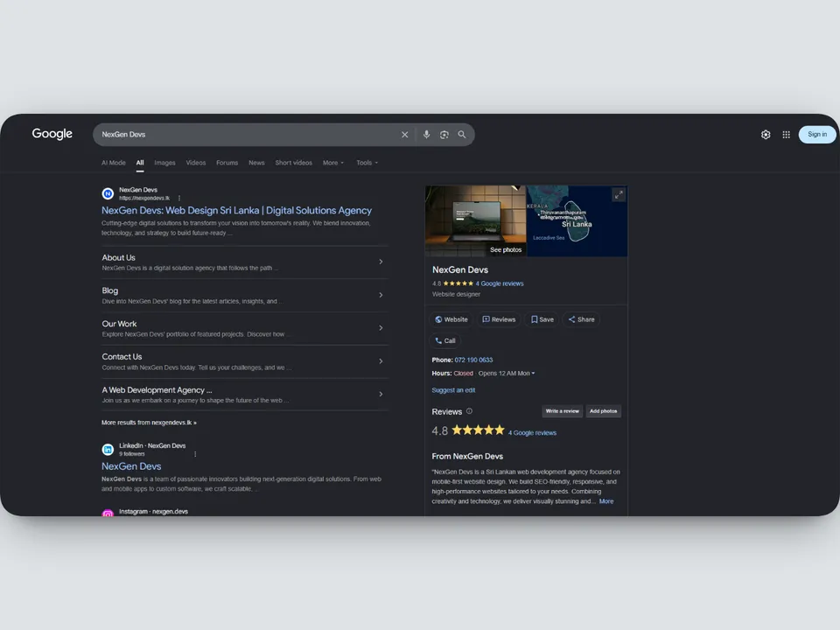The width and height of the screenshot is (840, 630).
Task: Open Google Lens image search icon
Action: coord(444,135)
